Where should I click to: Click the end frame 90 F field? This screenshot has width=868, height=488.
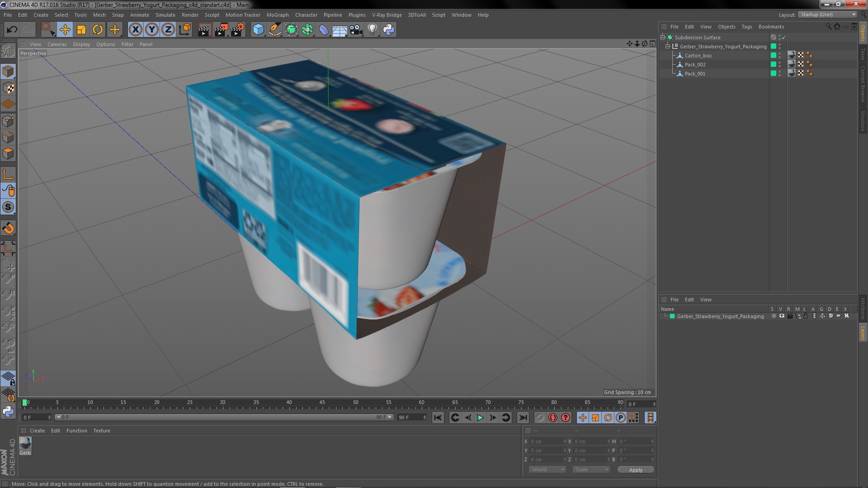[412, 418]
